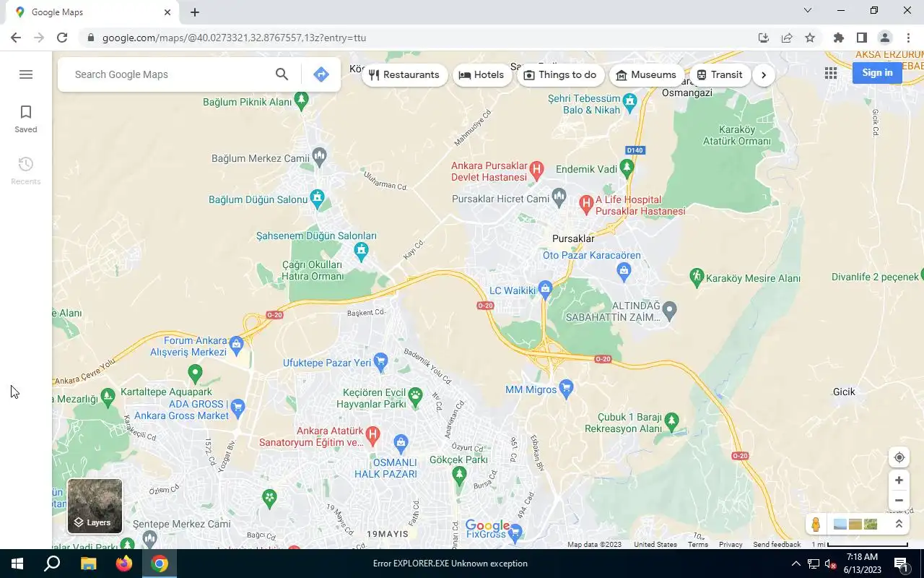Open the Chrome tab search dropdown
The image size is (924, 578).
coord(808,10)
